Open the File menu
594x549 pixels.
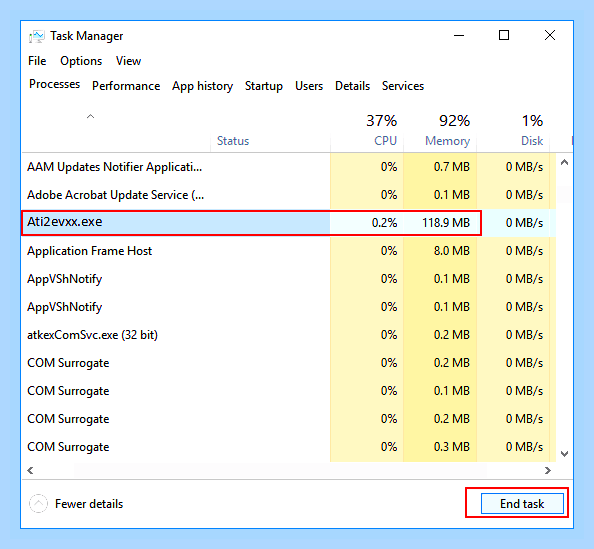37,61
